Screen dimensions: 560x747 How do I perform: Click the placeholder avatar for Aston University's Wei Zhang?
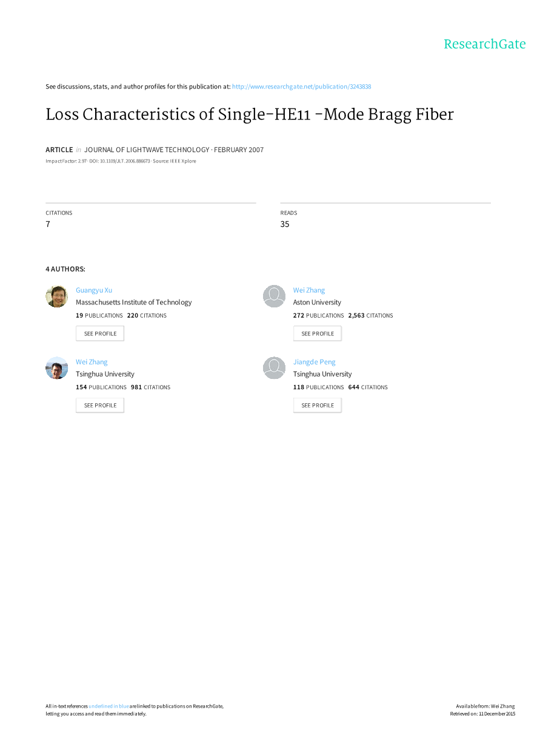[274, 296]
